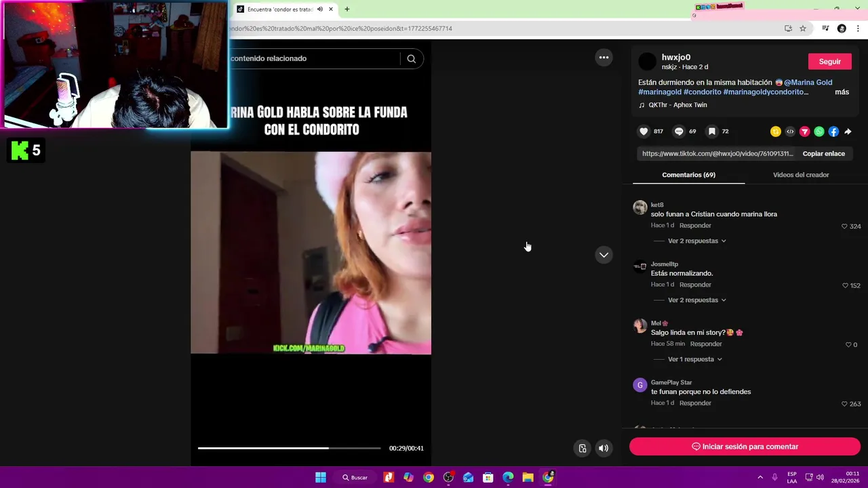This screenshot has height=488, width=868.
Task: Close the TikTok browser tab
Action: pyautogui.click(x=331, y=9)
